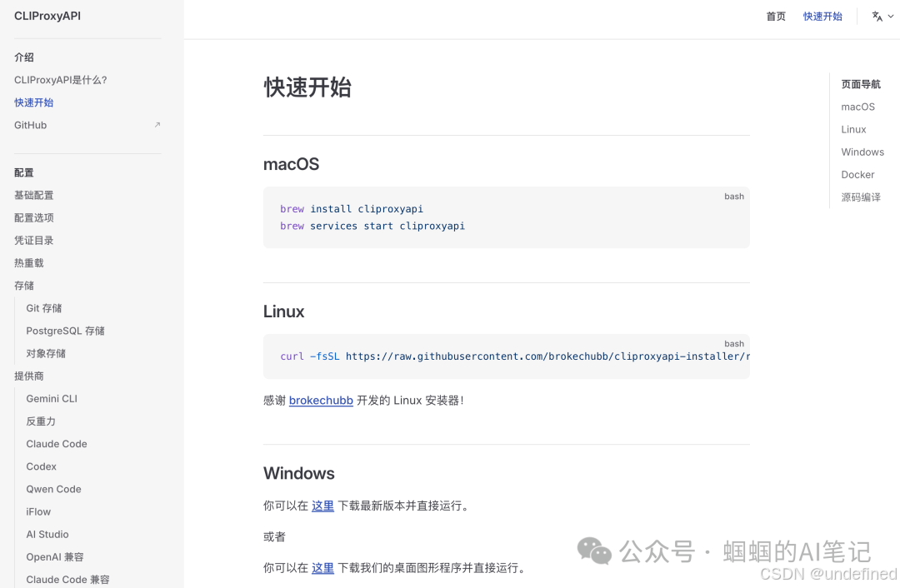Open Claude Code 兼容 sidebar page
Screen dimensions: 900x588
coord(67,580)
